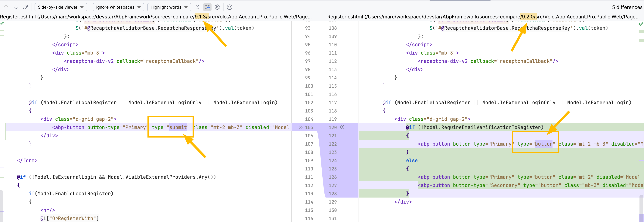
Task: Click right scrollbar change marker
Action: (641, 31)
